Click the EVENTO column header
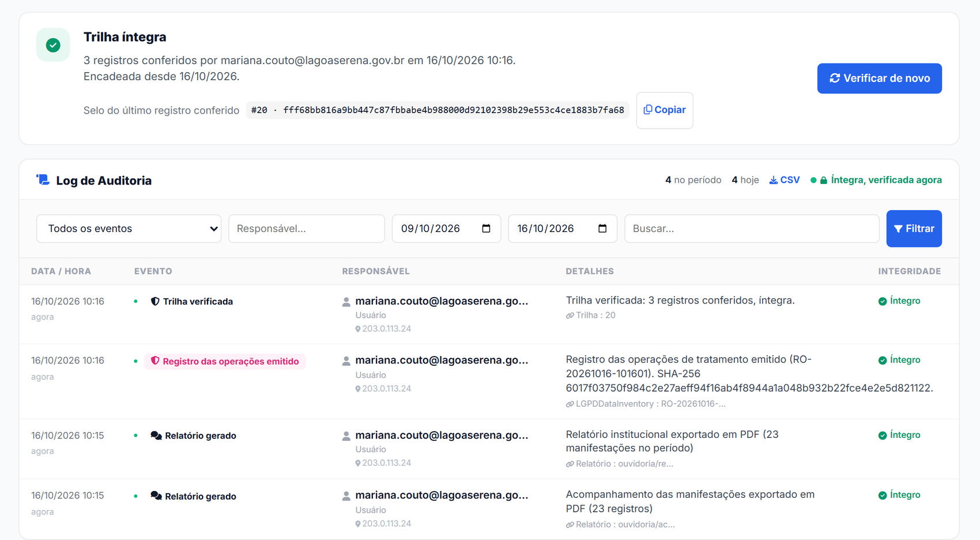This screenshot has width=980, height=540. [x=153, y=271]
